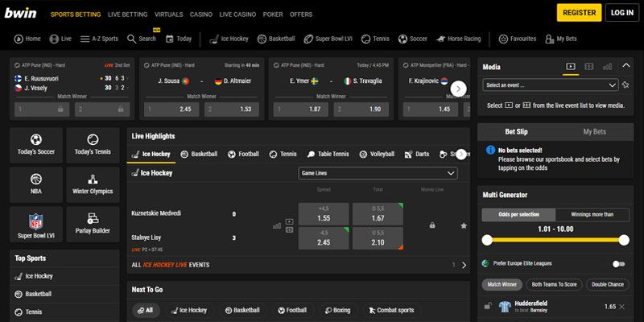Open the statistics icon for the hockey match
Image resolution: width=644 pixels, height=322 pixels.
click(x=277, y=225)
